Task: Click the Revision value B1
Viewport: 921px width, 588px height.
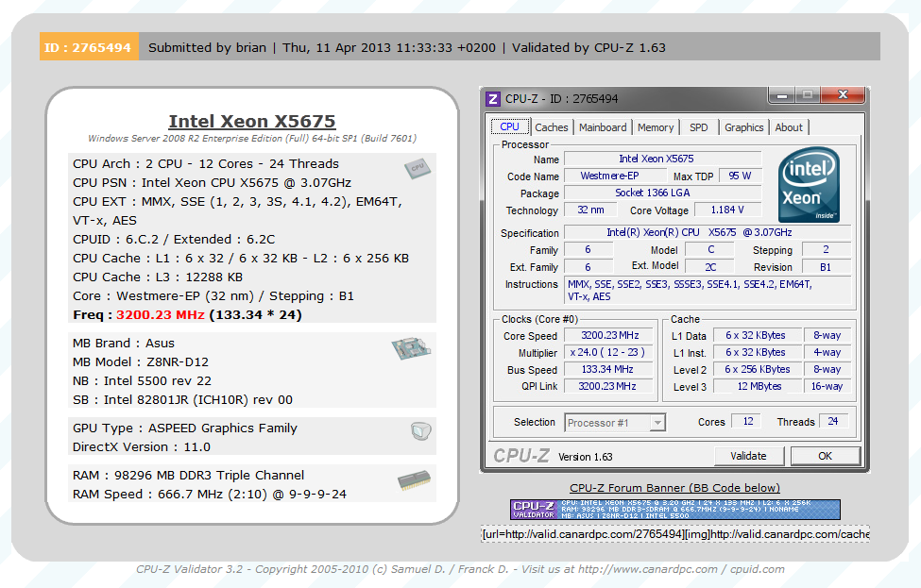Action: pos(826,267)
